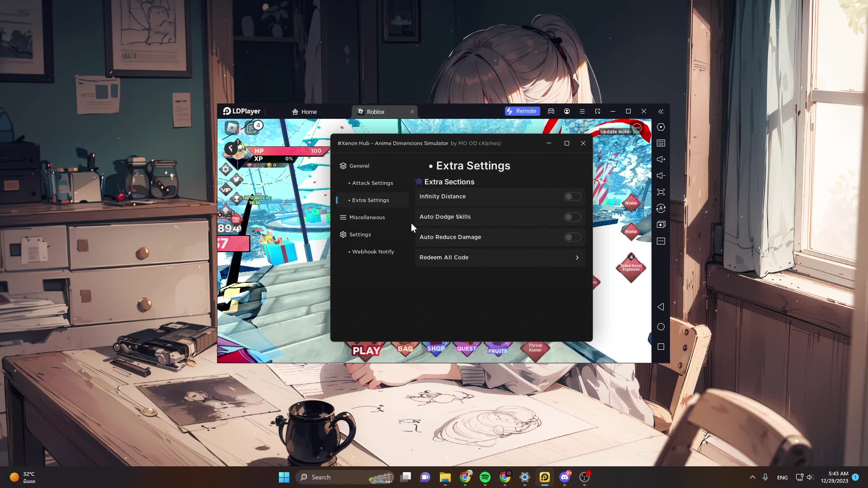Collapse LDPlayer sidebar double-arrow

pyautogui.click(x=661, y=111)
